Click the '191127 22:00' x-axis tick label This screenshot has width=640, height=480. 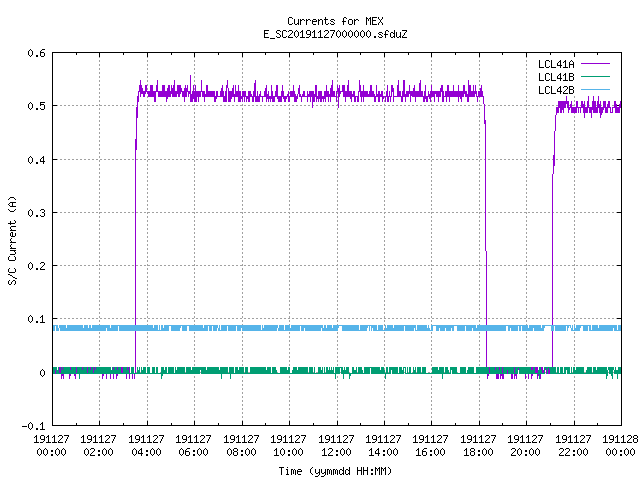pos(573,446)
